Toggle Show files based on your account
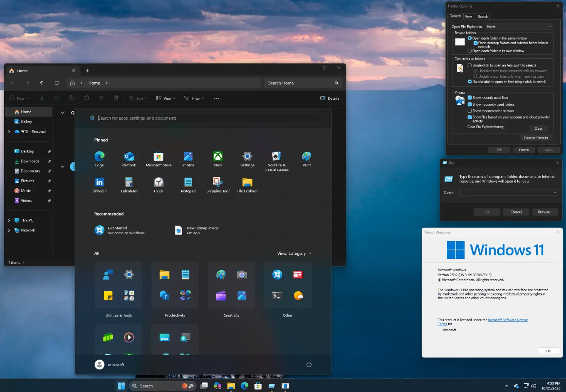 (x=470, y=117)
